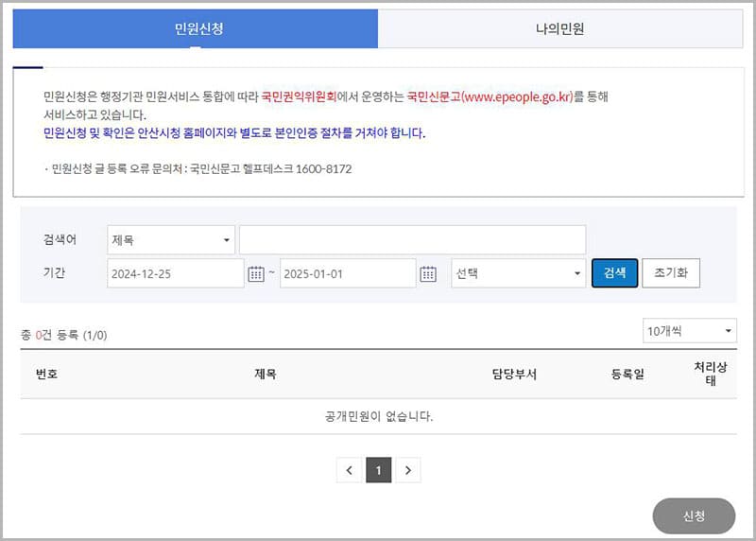The image size is (756, 541).
Task: Go to previous page with left arrow
Action: 349,469
